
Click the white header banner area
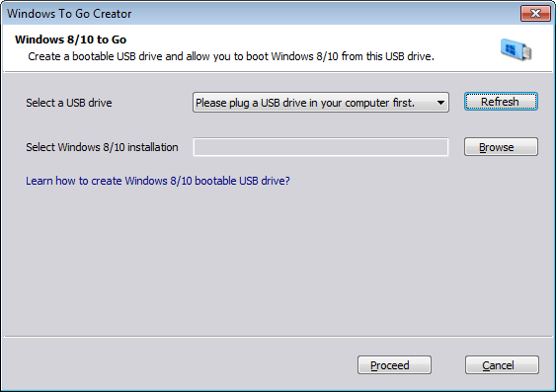[x=278, y=47]
